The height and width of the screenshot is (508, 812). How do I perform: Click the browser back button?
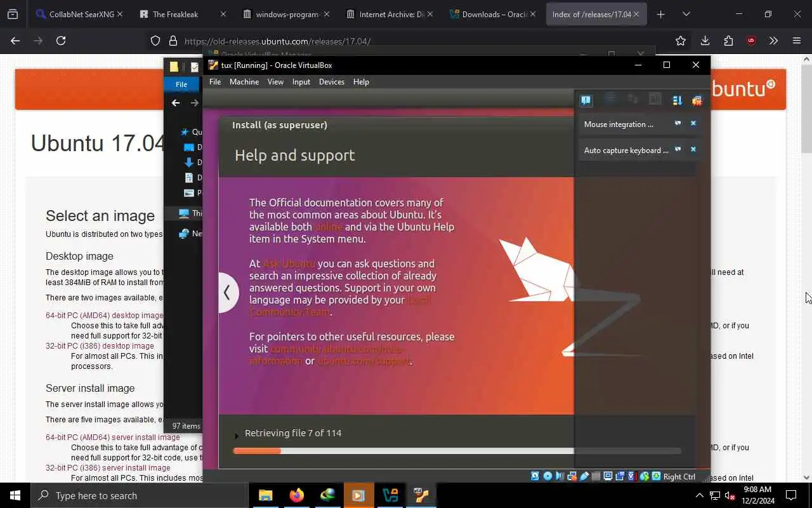pos(15,41)
